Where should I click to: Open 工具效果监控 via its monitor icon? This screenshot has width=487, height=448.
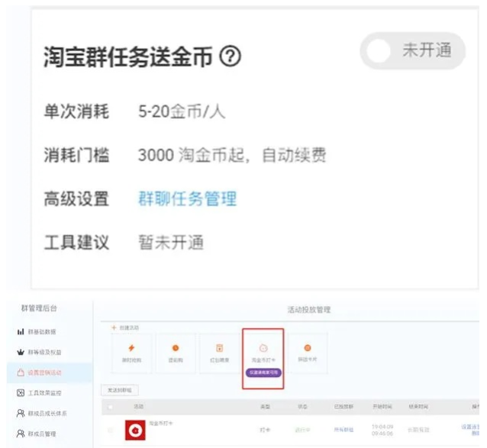click(21, 393)
